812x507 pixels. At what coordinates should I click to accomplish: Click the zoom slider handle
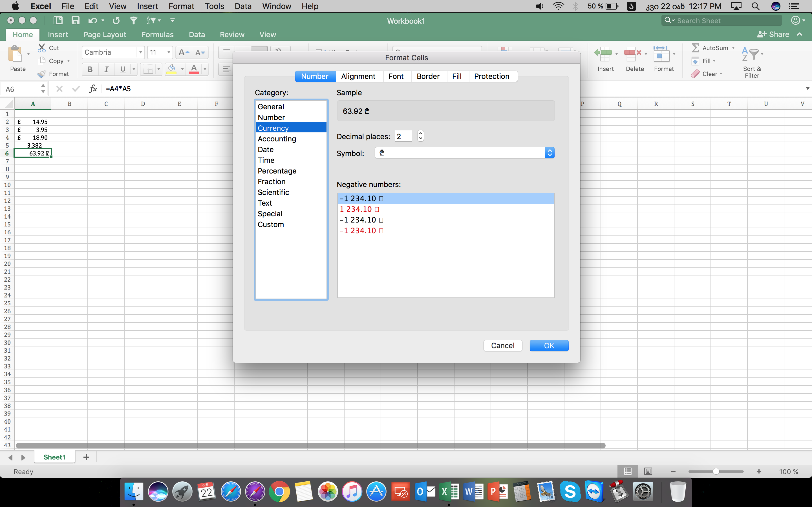click(716, 472)
